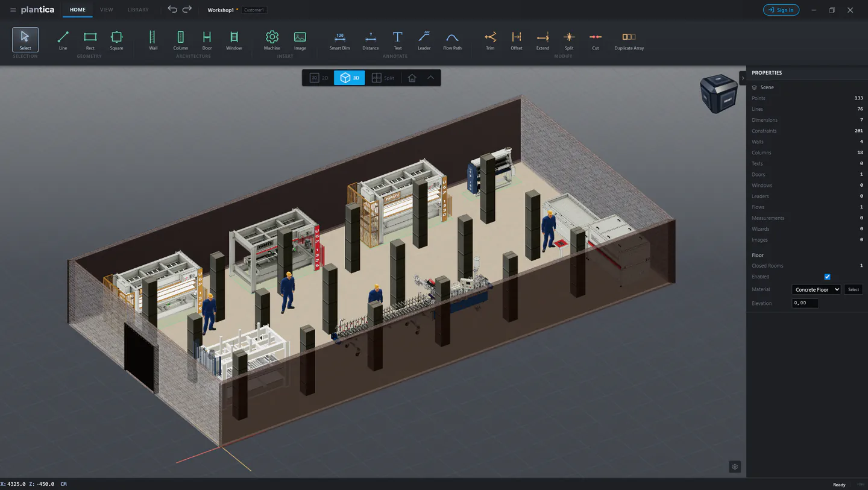Open the Duplicate Array tool
Viewport: 868px width, 490px height.
tap(629, 40)
